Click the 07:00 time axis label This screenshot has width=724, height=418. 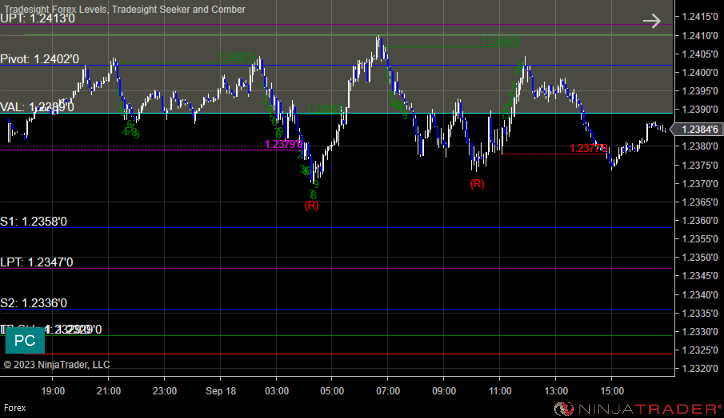[x=388, y=391]
